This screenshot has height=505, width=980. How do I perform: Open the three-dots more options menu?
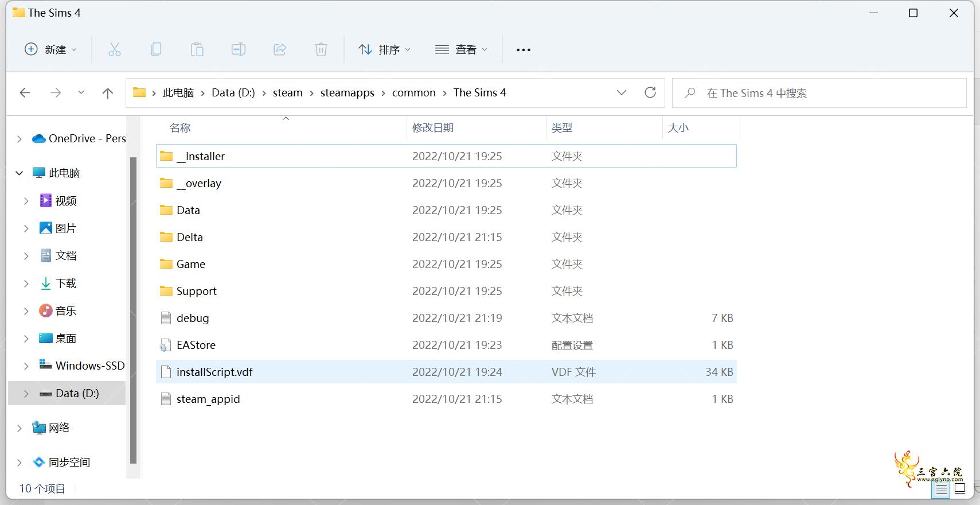point(524,50)
